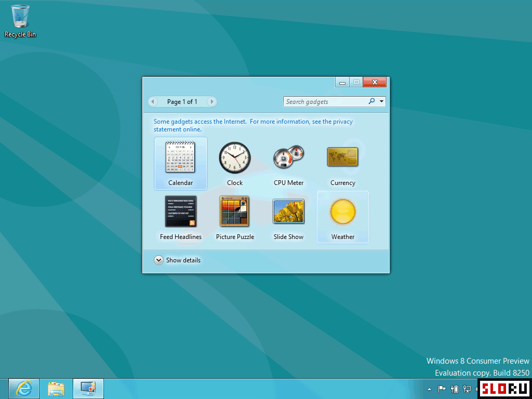
Task: Click the network tray icon
Action: pyautogui.click(x=467, y=389)
